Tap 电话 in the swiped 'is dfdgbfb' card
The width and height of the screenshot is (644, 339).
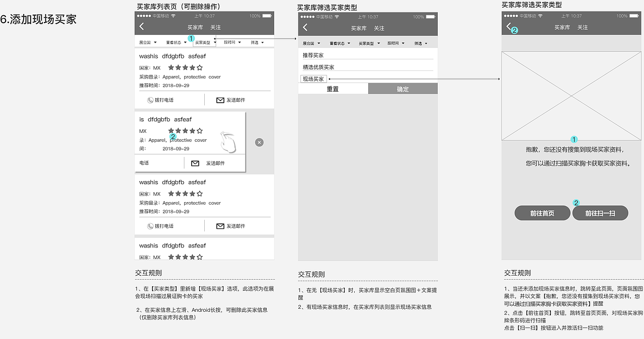pos(144,163)
